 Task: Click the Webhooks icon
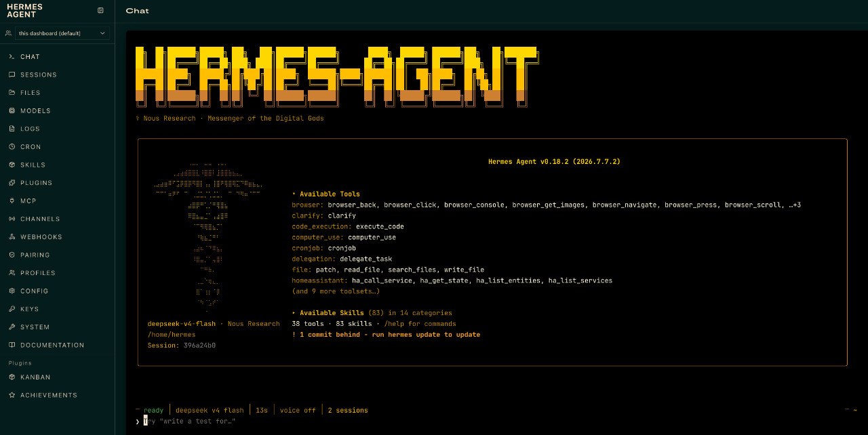tap(12, 237)
